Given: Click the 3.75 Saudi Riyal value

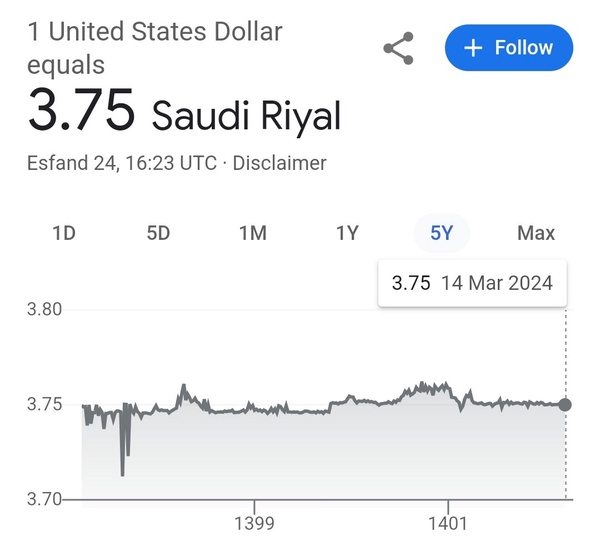Looking at the screenshot, I should pyautogui.click(x=184, y=111).
